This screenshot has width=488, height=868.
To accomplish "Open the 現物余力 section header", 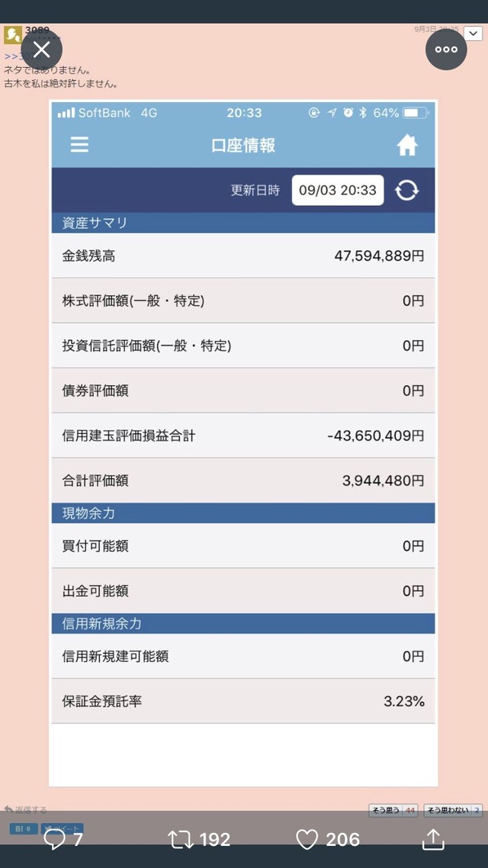I will click(x=243, y=513).
